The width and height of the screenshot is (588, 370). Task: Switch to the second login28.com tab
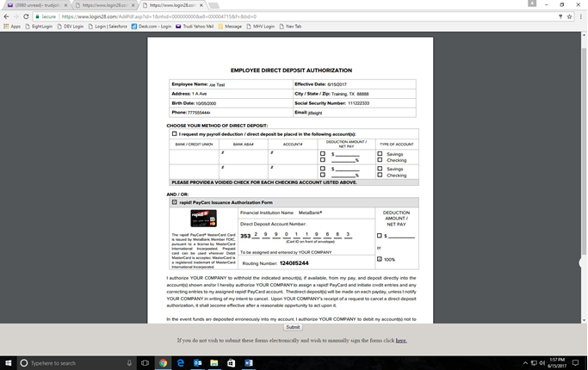[103, 5]
